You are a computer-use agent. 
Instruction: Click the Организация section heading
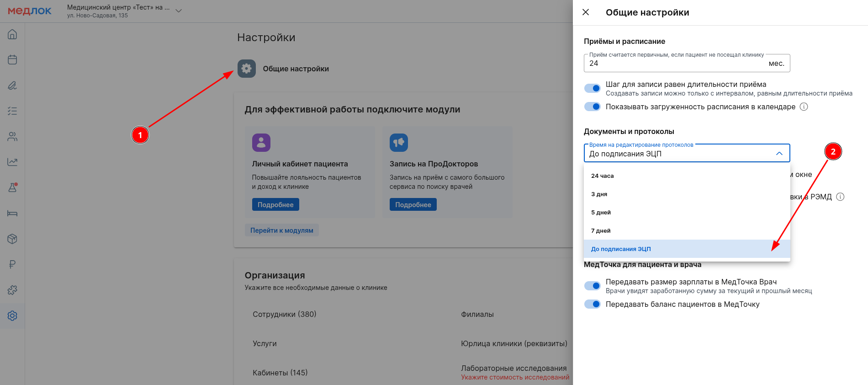point(275,275)
